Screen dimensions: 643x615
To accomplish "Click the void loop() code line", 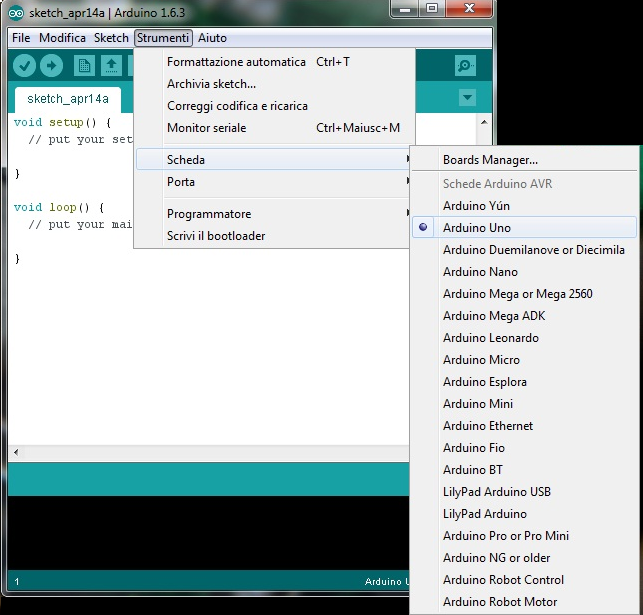I will pos(59,207).
